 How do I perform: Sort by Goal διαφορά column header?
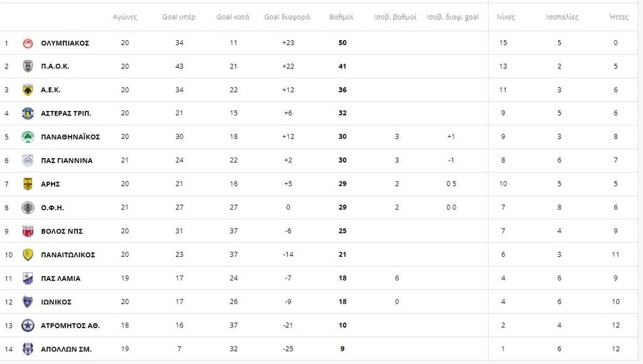pyautogui.click(x=287, y=17)
